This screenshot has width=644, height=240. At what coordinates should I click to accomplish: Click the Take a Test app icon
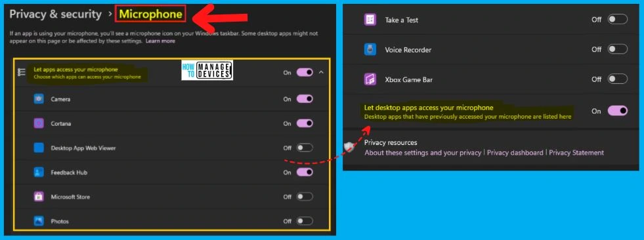click(x=370, y=20)
